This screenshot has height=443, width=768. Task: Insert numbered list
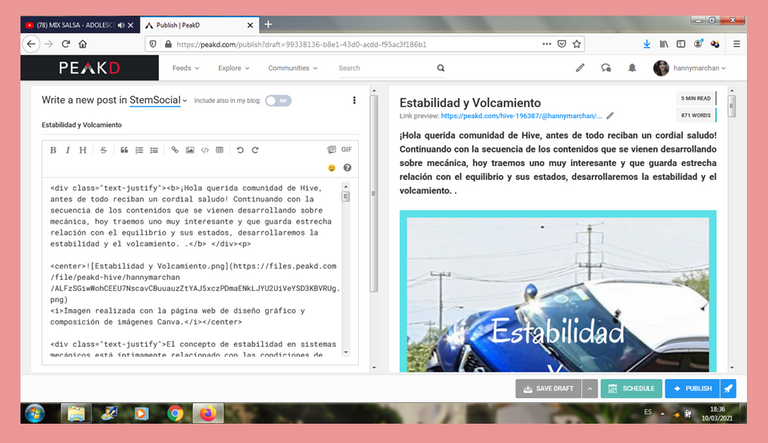(139, 150)
